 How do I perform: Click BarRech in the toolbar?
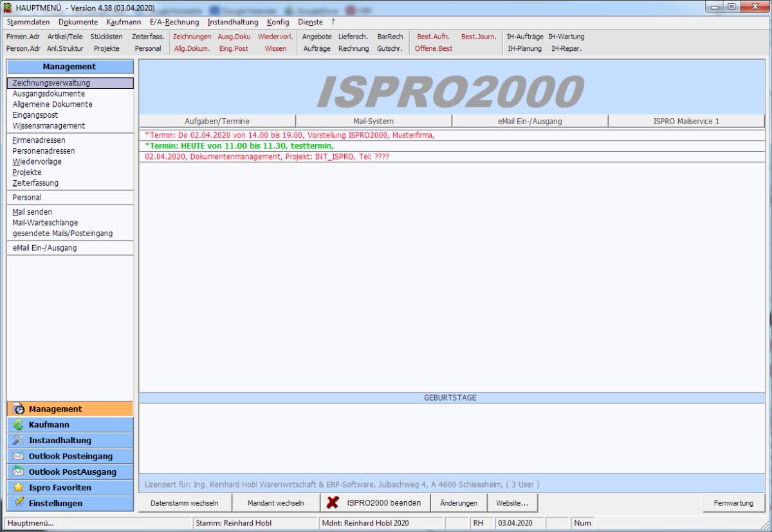tap(390, 37)
